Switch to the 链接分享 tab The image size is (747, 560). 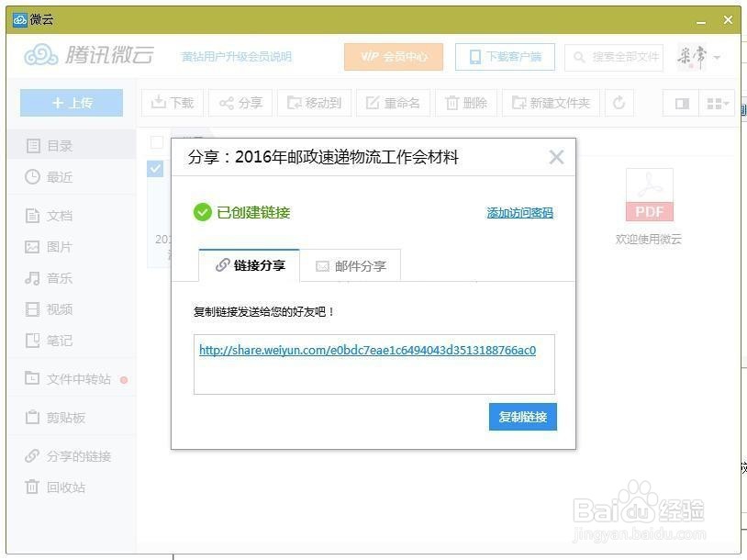point(250,265)
